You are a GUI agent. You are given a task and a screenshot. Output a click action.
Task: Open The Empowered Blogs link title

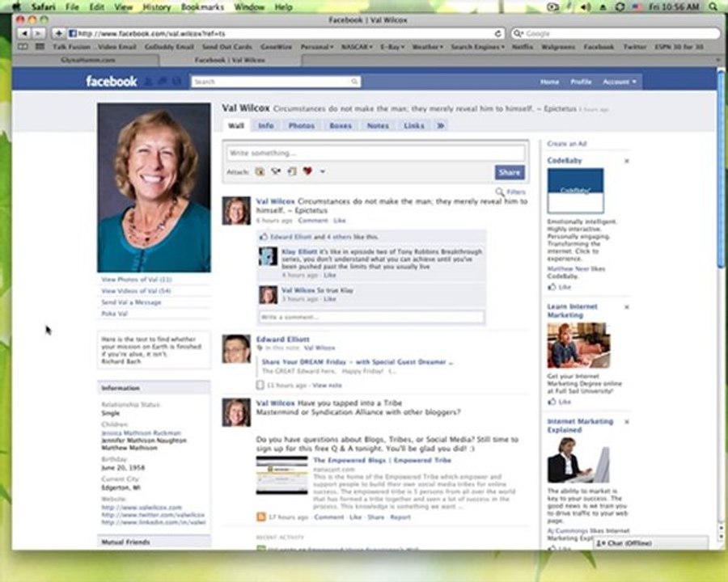tap(382, 461)
